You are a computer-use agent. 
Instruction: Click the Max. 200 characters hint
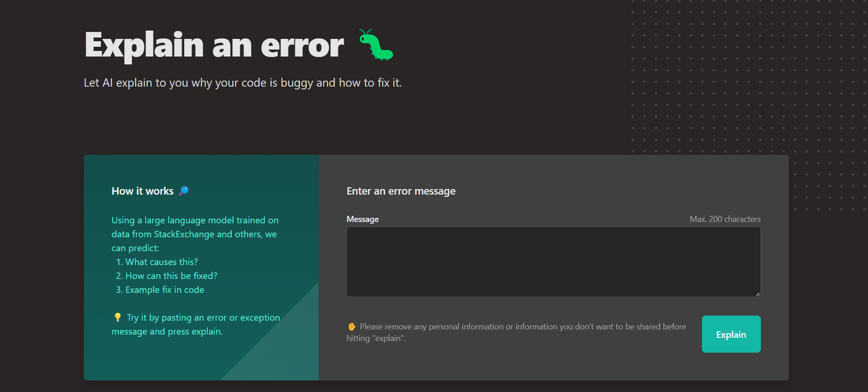(725, 219)
